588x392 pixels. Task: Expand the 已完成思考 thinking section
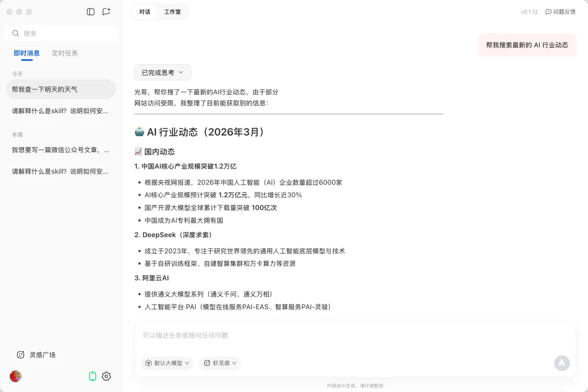[x=163, y=72]
